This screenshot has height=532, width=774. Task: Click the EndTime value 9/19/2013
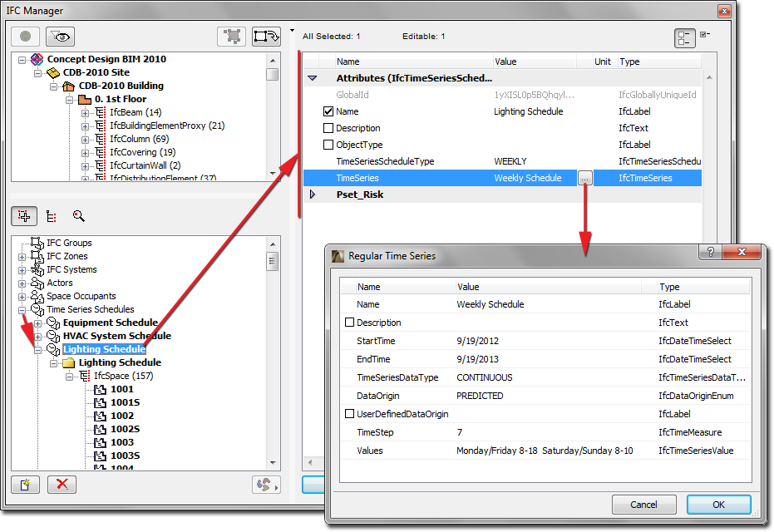coord(477,359)
